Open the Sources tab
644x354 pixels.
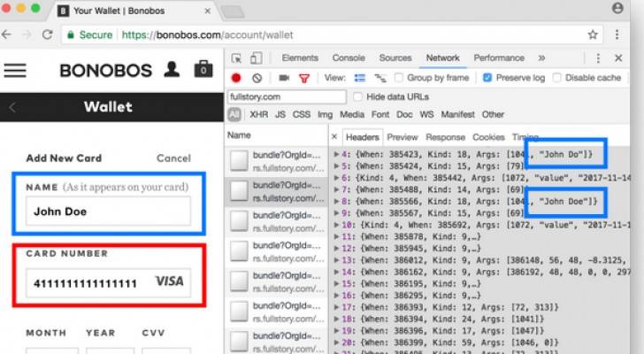[395, 58]
